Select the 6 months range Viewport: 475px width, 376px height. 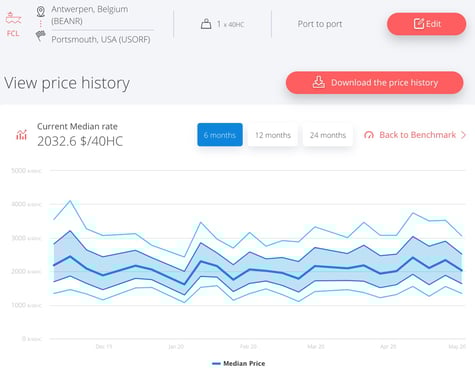pyautogui.click(x=220, y=135)
